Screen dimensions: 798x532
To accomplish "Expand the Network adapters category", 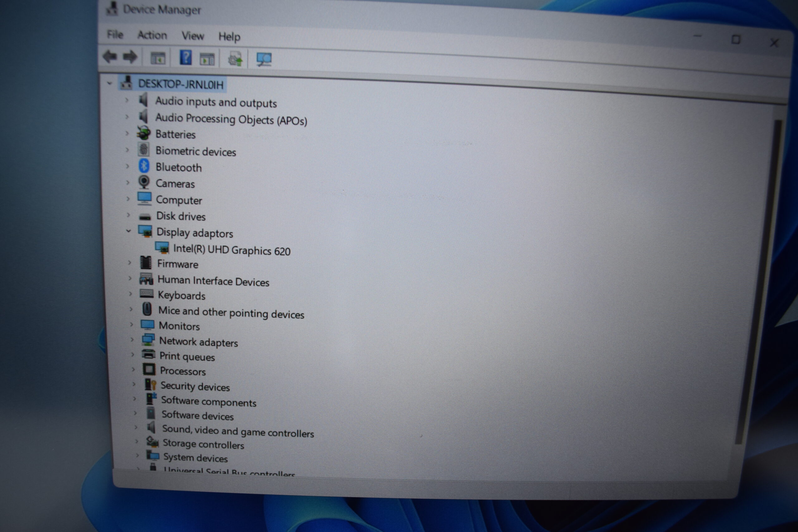I will click(132, 339).
